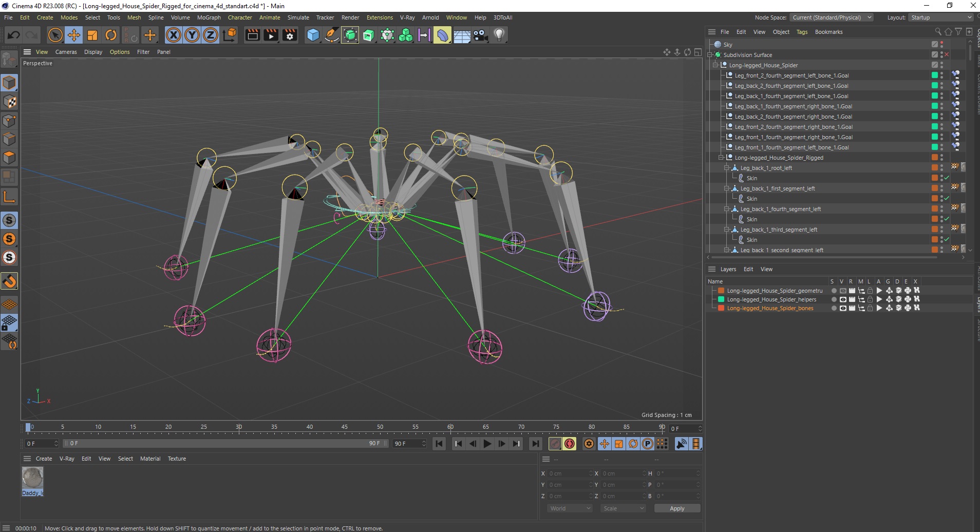The height and width of the screenshot is (532, 980).
Task: Open Edit Render Settings icon
Action: click(290, 35)
